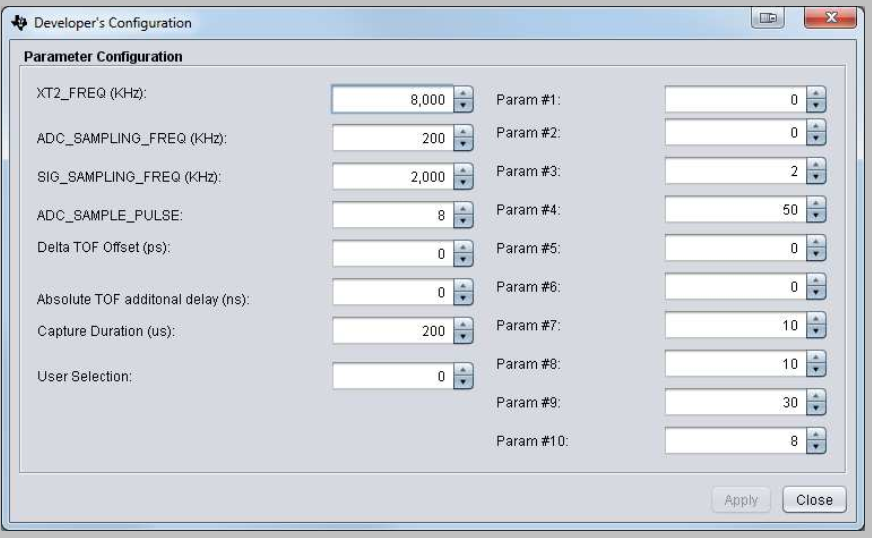Decrease Param #3 using down arrow
The width and height of the screenshot is (872, 538).
817,177
